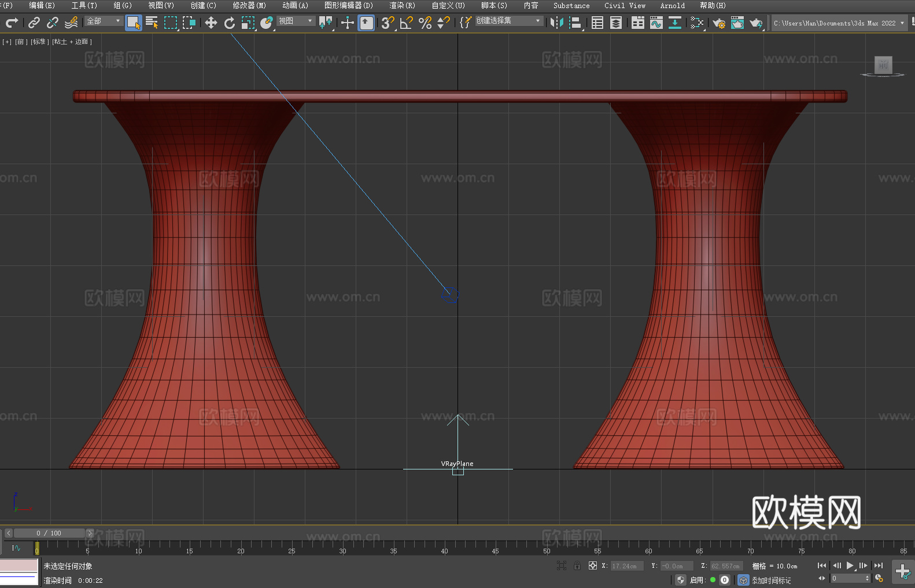Viewport: 915px width, 588px height.
Task: Click the [粘土 + 边面] display label
Action: pos(72,42)
